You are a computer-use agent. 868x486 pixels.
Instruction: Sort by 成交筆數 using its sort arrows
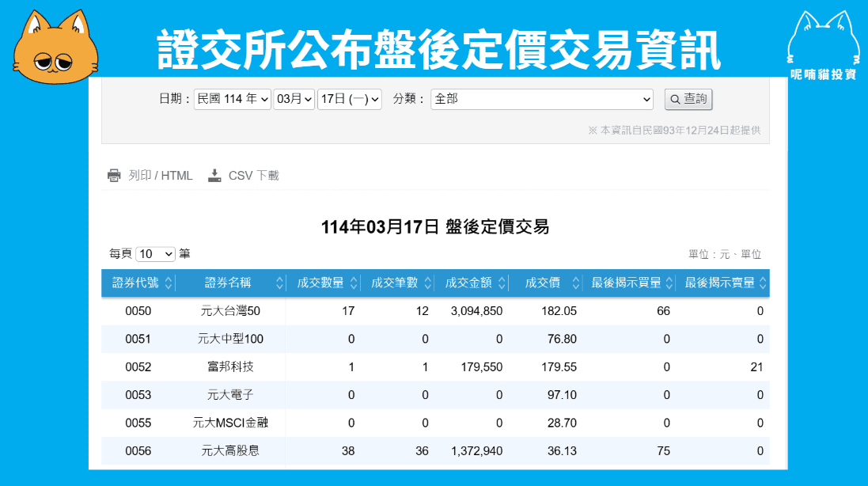pos(428,283)
